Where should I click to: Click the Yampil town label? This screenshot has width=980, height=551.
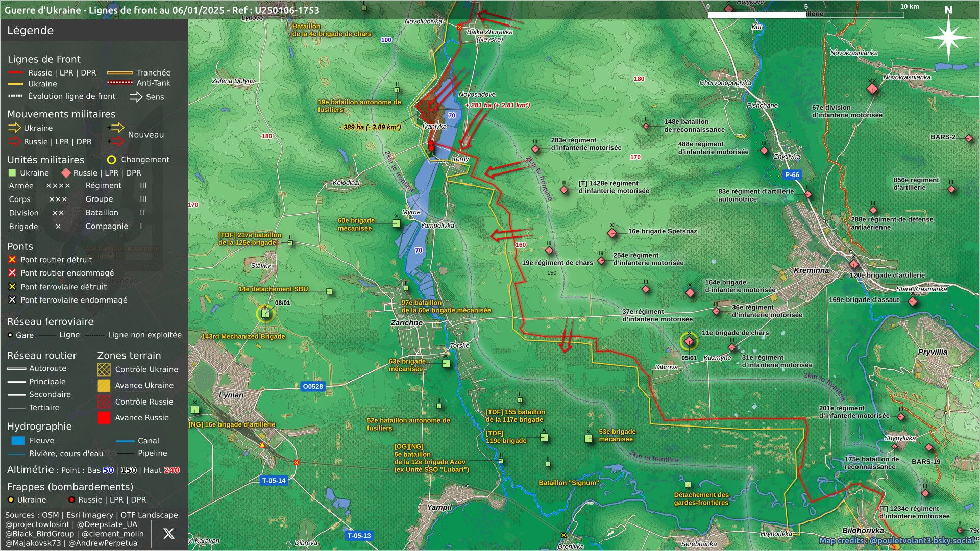pyautogui.click(x=439, y=507)
